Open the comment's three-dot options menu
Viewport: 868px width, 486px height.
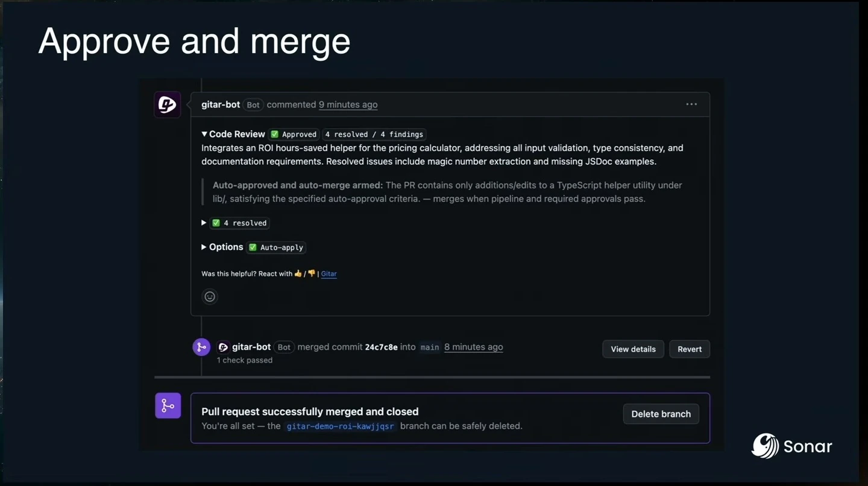point(691,104)
